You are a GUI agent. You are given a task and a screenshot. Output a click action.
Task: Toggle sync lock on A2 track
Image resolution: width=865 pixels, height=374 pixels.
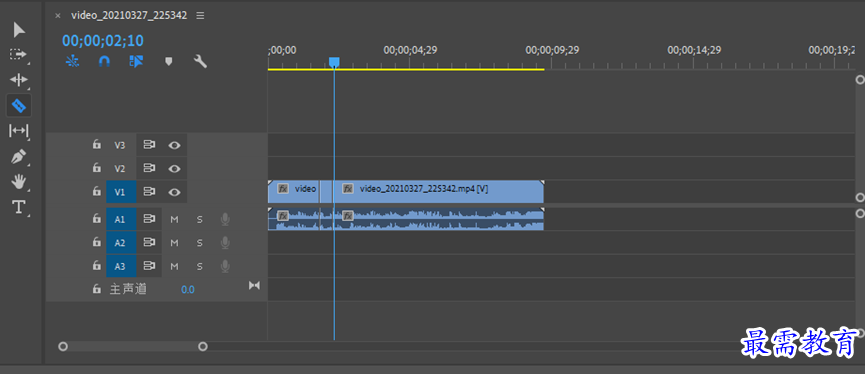[x=149, y=242]
